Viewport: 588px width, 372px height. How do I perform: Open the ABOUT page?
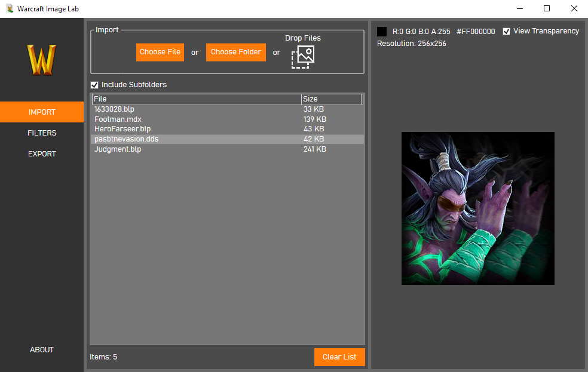[42, 349]
